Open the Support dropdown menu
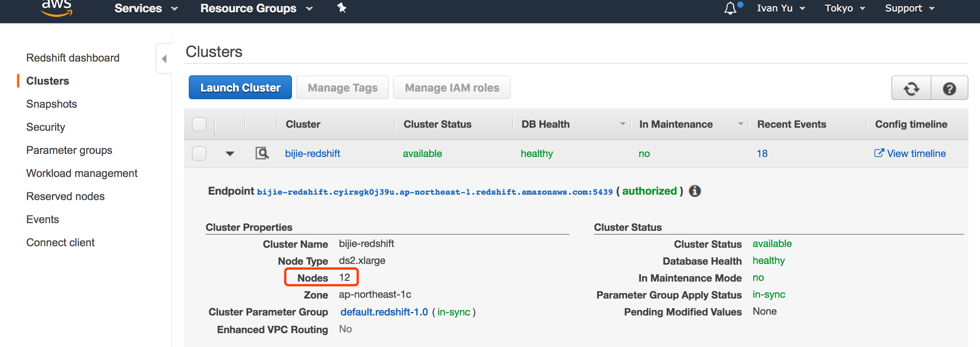Image resolution: width=980 pixels, height=347 pixels. point(910,8)
